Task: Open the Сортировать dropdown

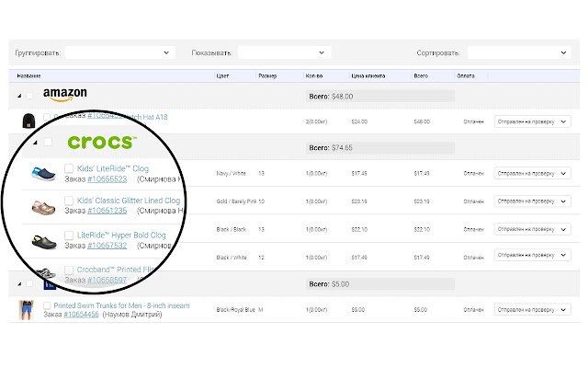Action: (519, 52)
